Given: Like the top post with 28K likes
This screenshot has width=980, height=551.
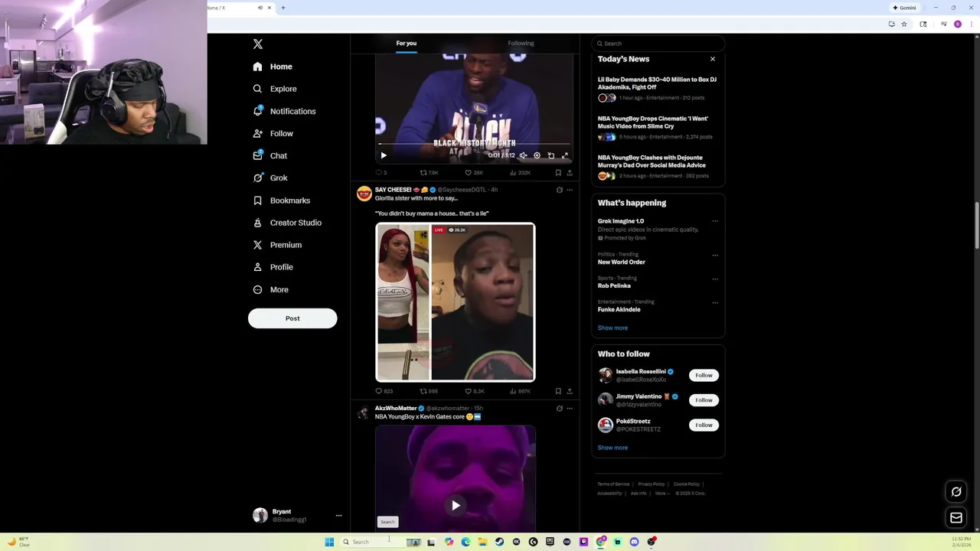Looking at the screenshot, I should tap(474, 173).
